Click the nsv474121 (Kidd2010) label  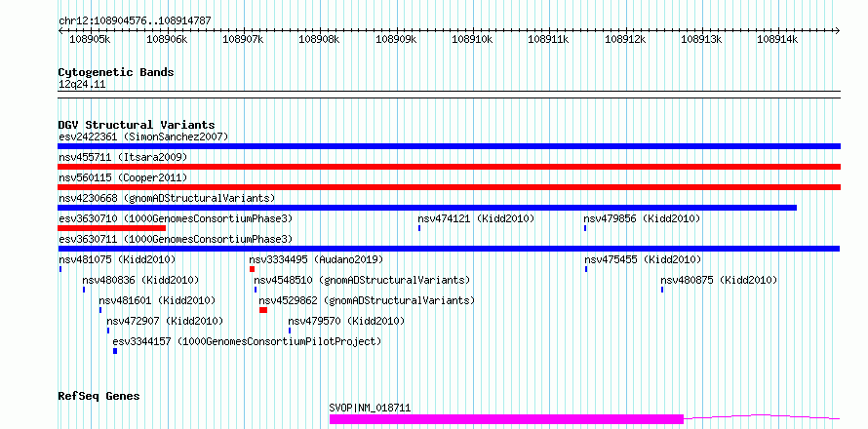pos(476,218)
